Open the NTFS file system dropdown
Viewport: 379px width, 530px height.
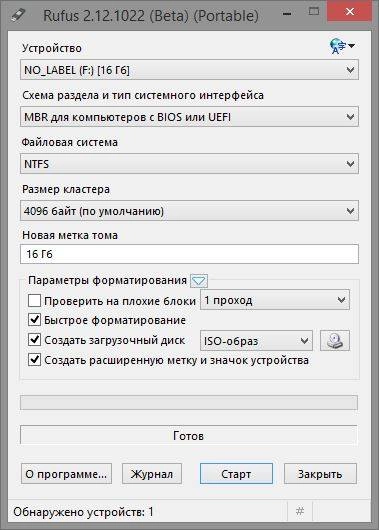[x=189, y=164]
